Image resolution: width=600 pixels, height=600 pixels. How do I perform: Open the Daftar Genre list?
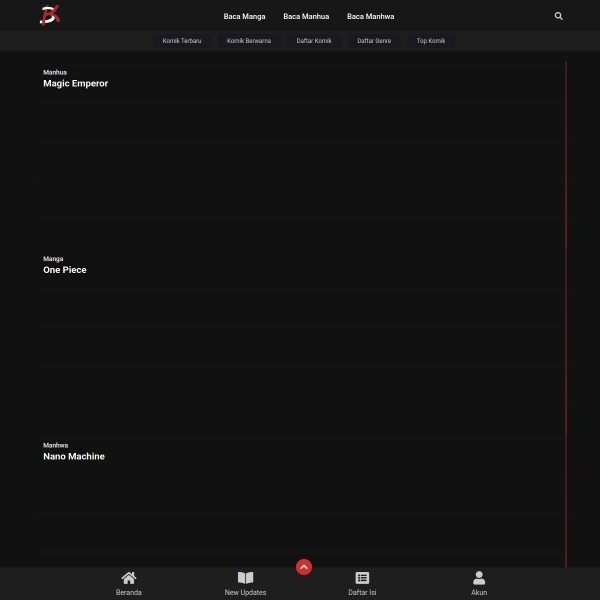pyautogui.click(x=374, y=41)
